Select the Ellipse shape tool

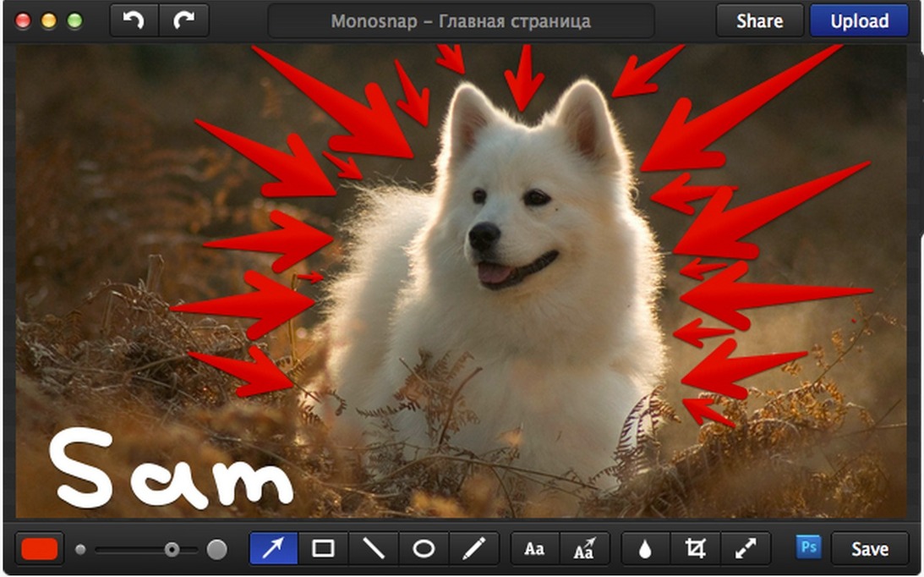click(x=424, y=548)
